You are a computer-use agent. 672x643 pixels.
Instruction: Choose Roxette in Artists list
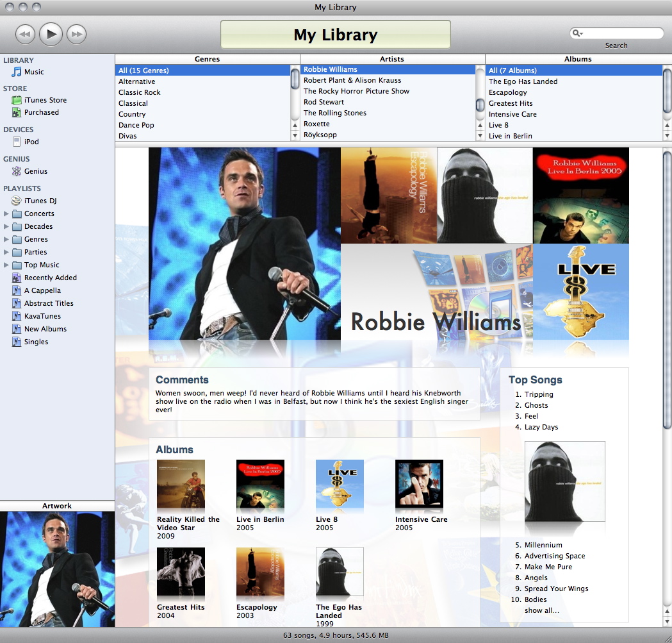pos(388,124)
